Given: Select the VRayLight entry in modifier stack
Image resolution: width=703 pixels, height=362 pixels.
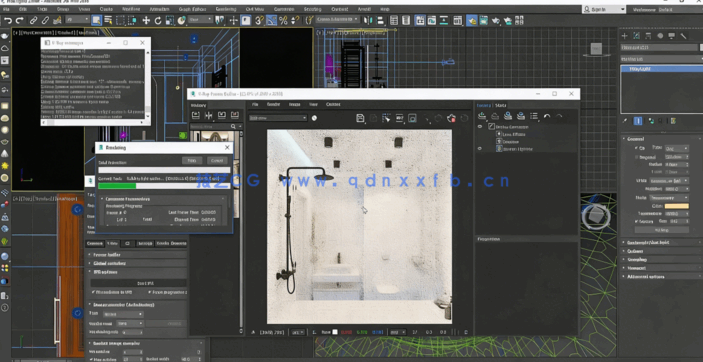Looking at the screenshot, I should (662, 69).
